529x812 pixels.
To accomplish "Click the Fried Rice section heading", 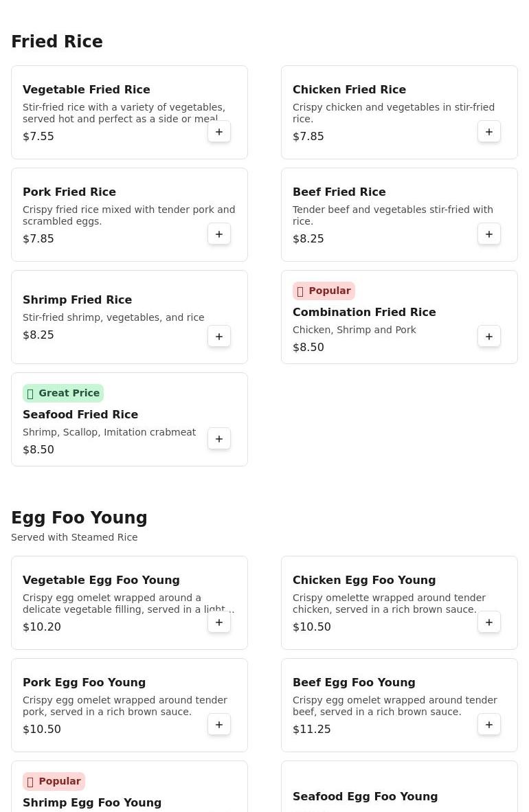I will [57, 42].
